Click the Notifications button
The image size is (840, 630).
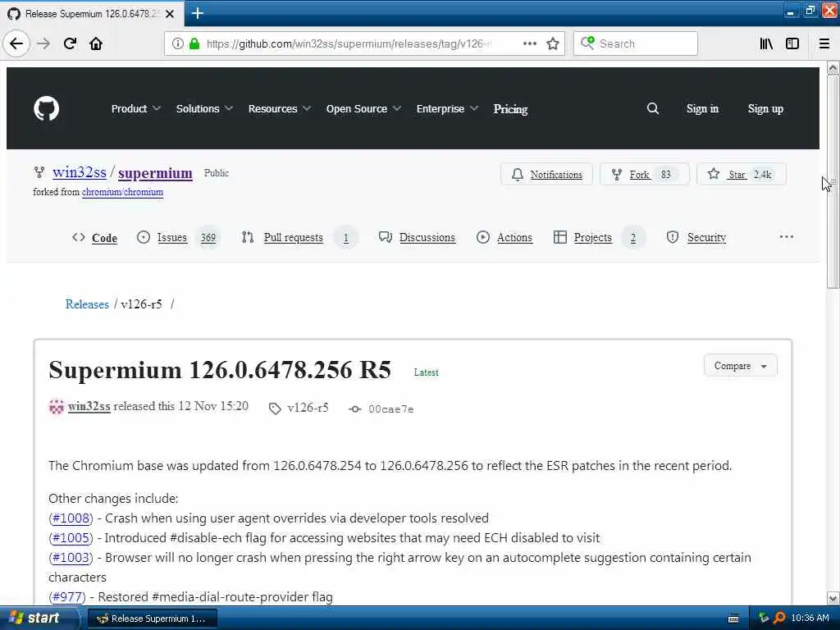[546, 174]
